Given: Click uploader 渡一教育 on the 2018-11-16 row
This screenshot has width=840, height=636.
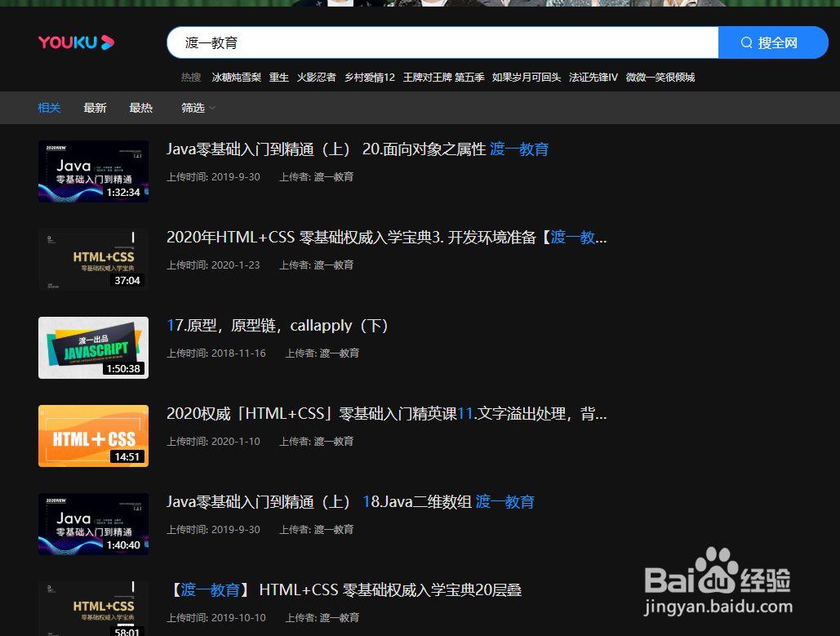Looking at the screenshot, I should click(339, 353).
